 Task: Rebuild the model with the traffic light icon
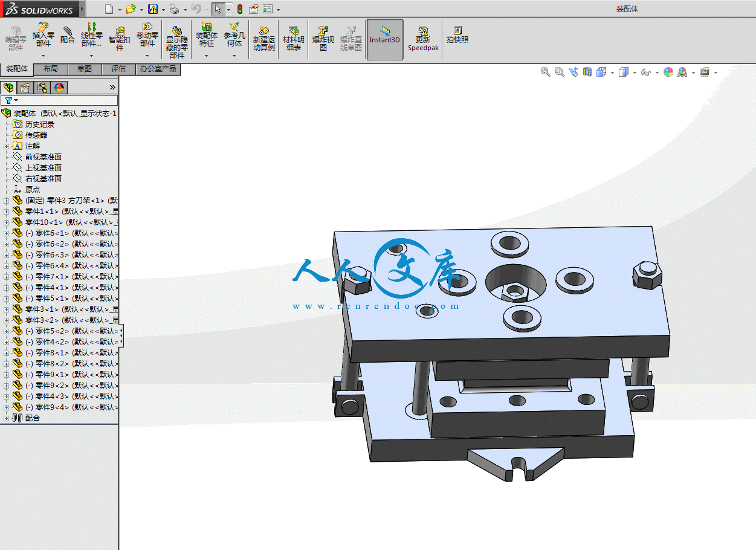click(240, 9)
